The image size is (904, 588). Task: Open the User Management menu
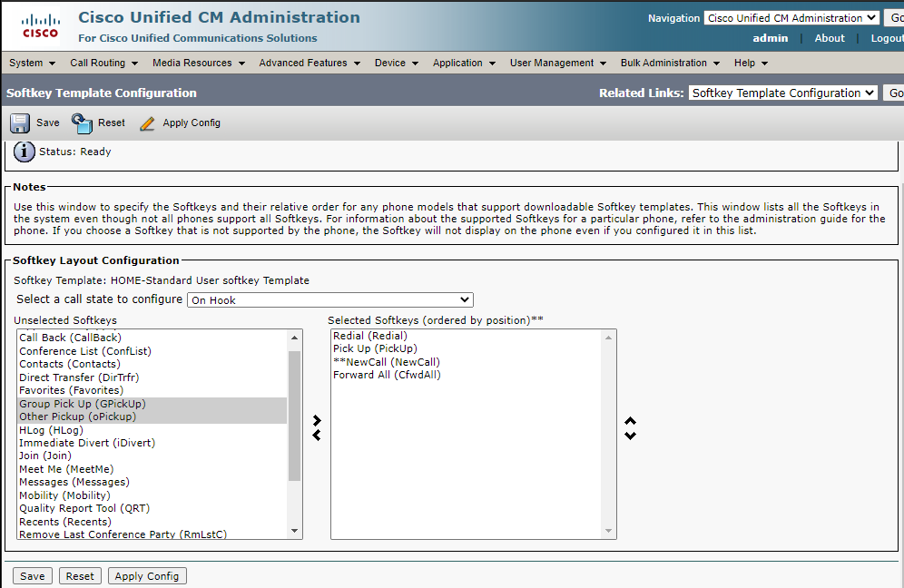click(x=558, y=63)
